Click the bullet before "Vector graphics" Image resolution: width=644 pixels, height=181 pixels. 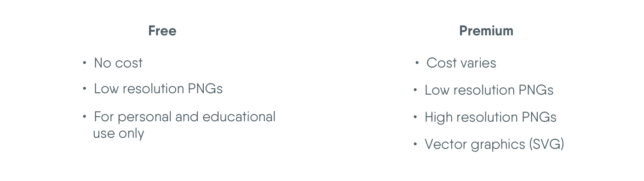pos(415,144)
